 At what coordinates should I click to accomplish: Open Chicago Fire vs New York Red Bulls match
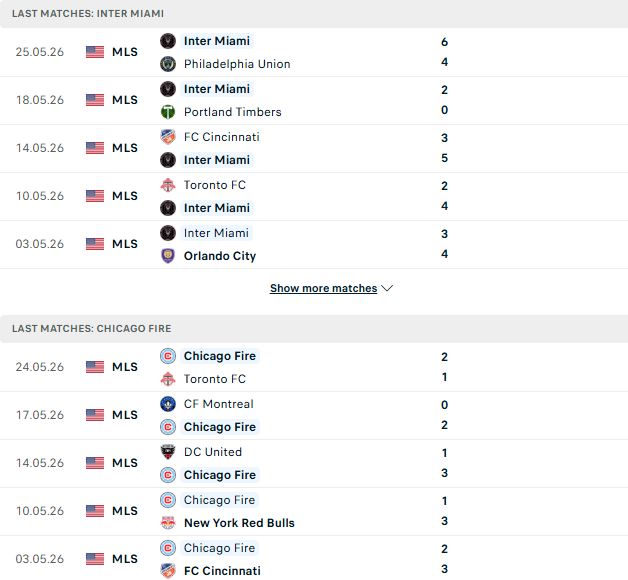(x=314, y=512)
